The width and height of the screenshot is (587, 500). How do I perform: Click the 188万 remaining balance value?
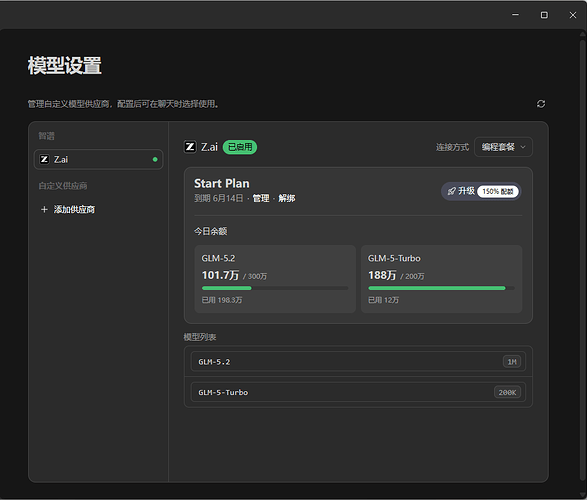[x=382, y=275]
